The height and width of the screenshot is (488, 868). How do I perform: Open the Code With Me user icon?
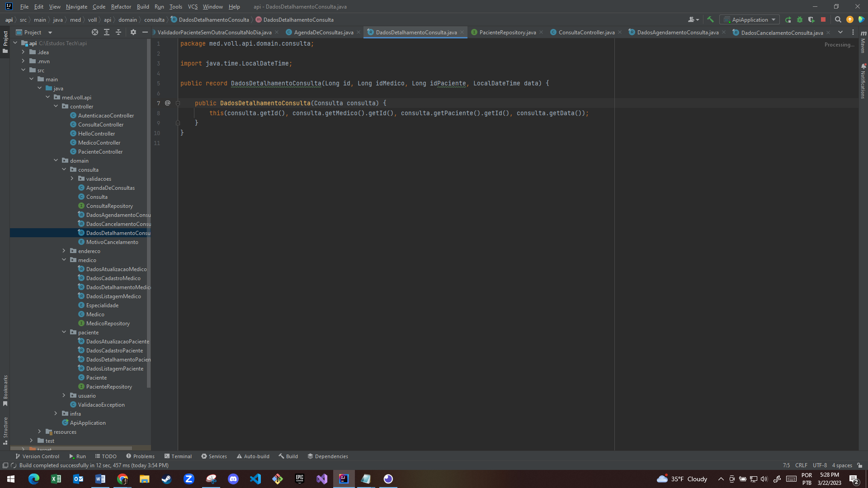(693, 19)
